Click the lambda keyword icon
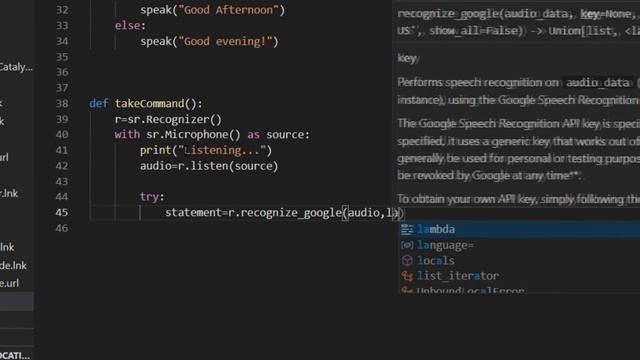 407,229
